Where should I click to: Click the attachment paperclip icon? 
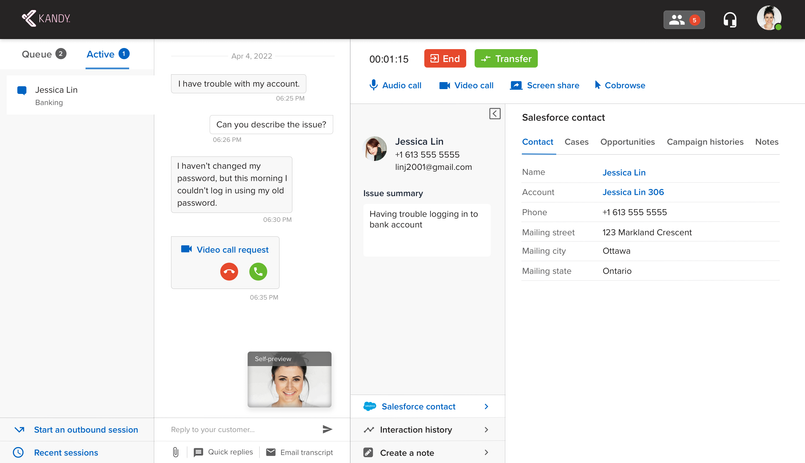click(x=176, y=452)
